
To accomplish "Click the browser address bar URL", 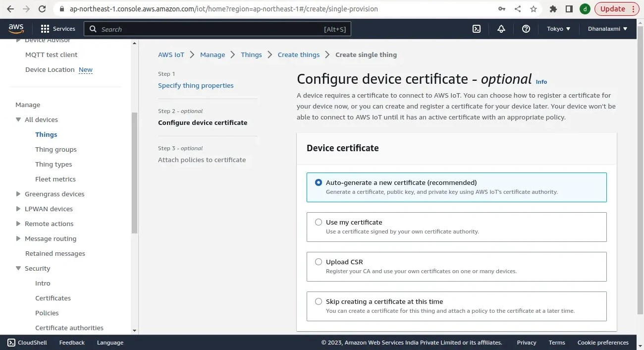I will click(223, 9).
